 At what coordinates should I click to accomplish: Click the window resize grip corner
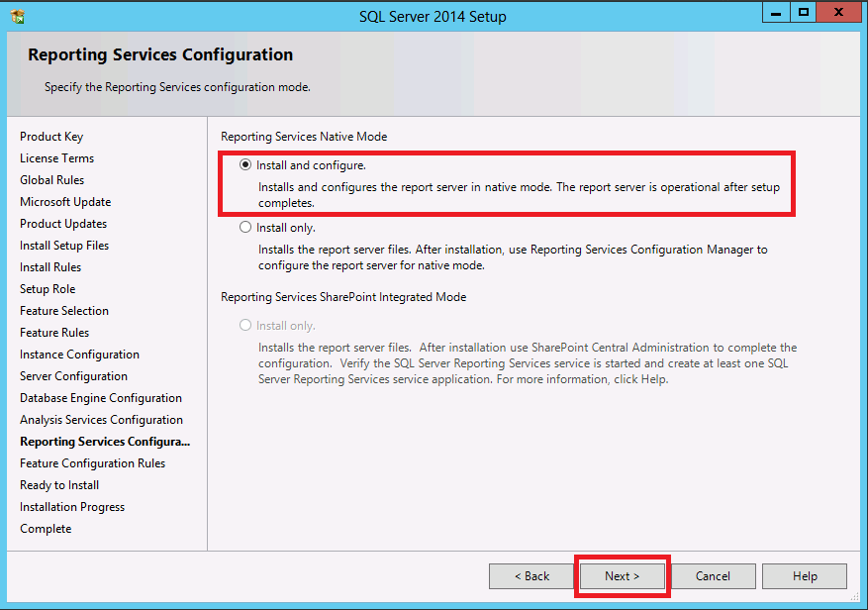point(855,597)
